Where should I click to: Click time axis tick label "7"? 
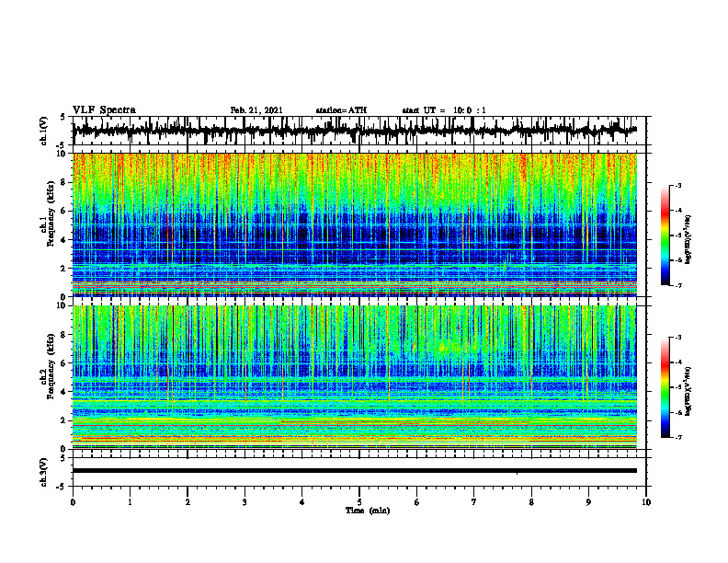point(474,502)
